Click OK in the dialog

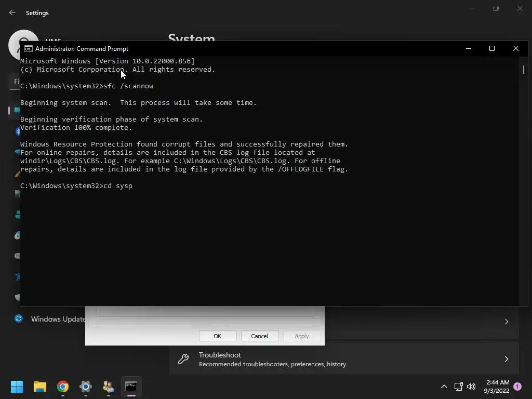(x=218, y=336)
